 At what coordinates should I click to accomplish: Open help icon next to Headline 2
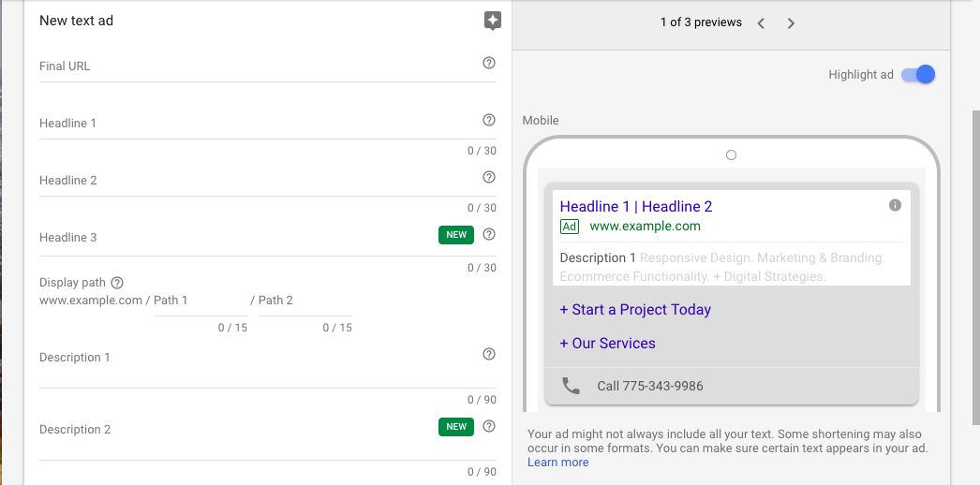[x=489, y=177]
